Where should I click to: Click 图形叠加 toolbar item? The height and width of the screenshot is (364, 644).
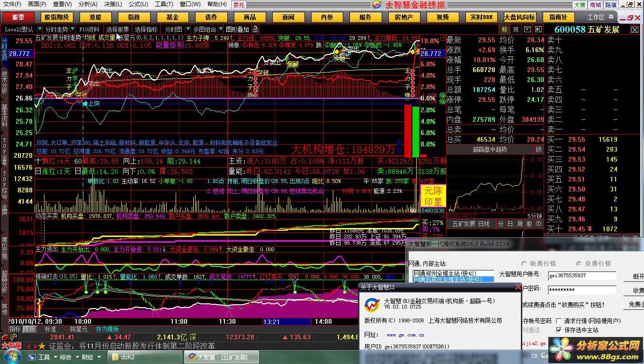pyautogui.click(x=237, y=29)
